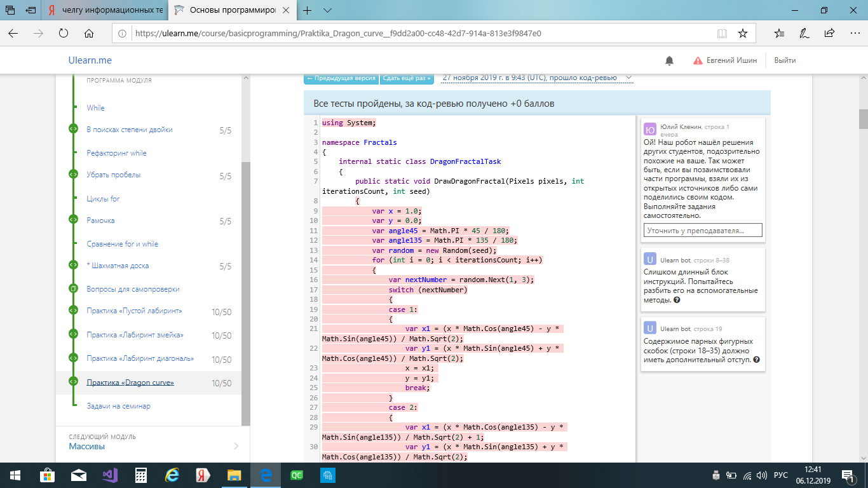Click the Уточнить у преподавателя input field
The height and width of the screenshot is (488, 868).
click(x=702, y=231)
